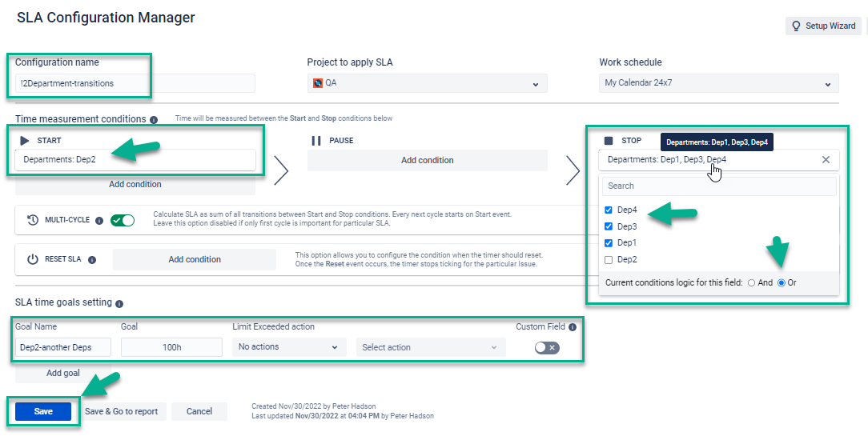
Task: Open the Project to apply SLA dropdown
Action: click(427, 83)
